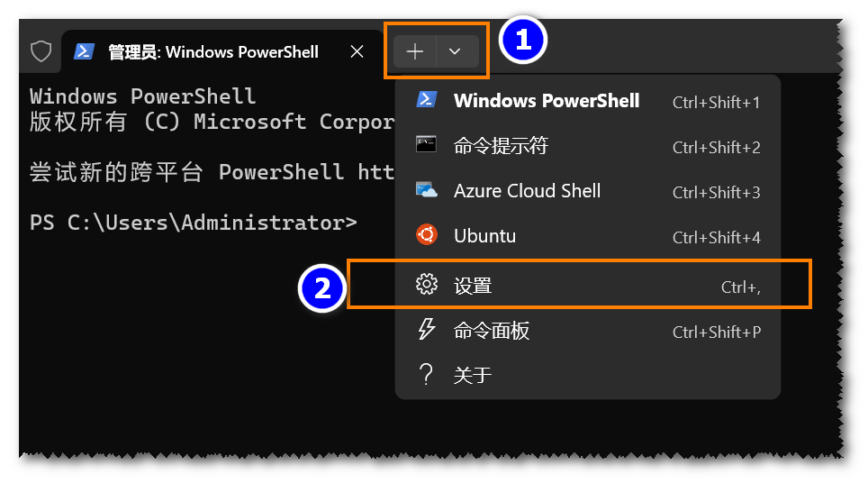The image size is (868, 483).
Task: Click the question mark about icon
Action: click(x=426, y=375)
